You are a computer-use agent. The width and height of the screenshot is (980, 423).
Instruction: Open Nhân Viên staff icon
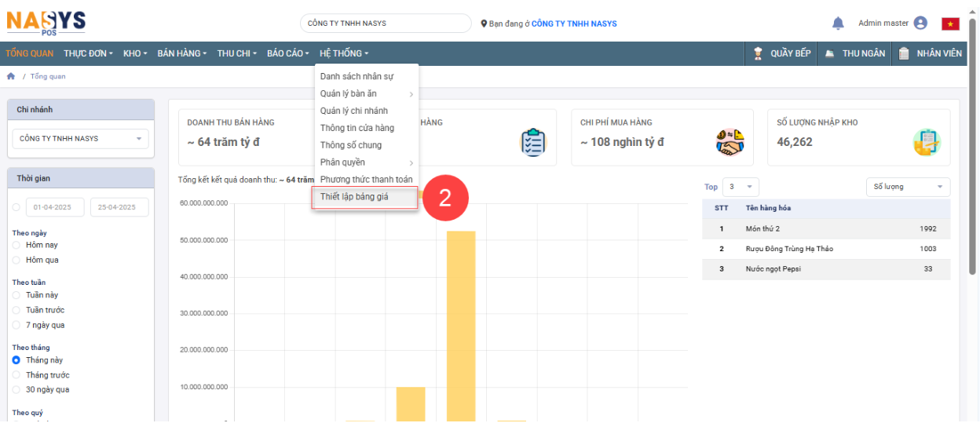[904, 53]
